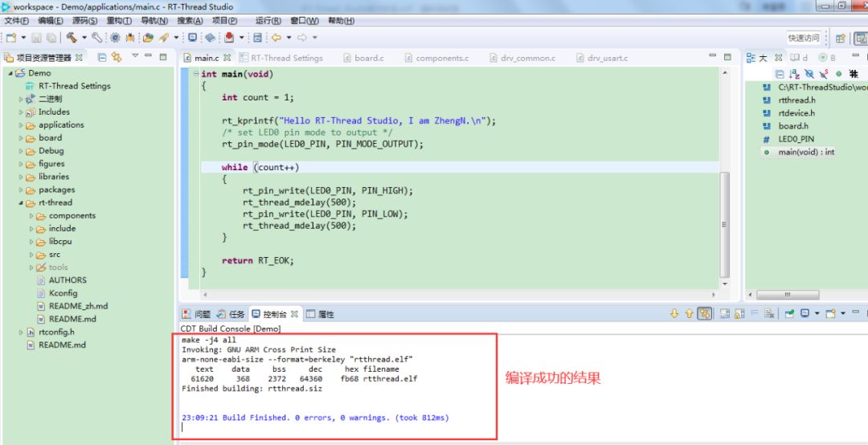
Task: Click the 快速访问 quick access field
Action: (x=804, y=39)
